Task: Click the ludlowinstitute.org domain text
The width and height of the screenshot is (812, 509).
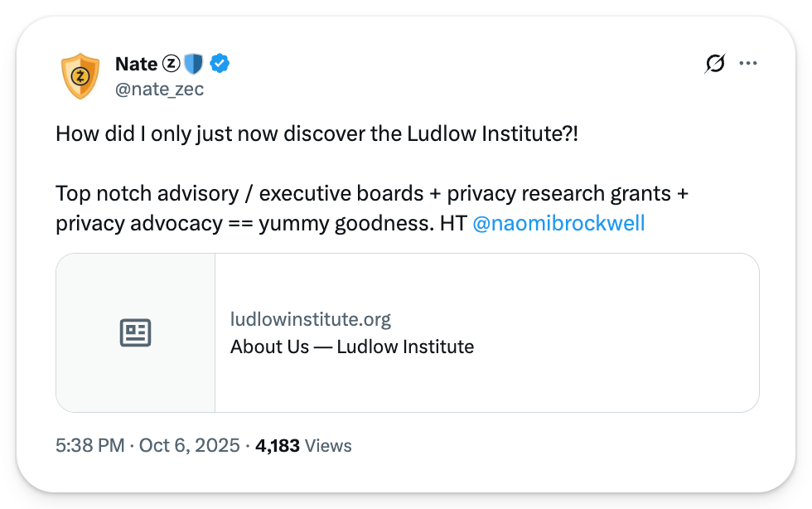Action: 311,319
